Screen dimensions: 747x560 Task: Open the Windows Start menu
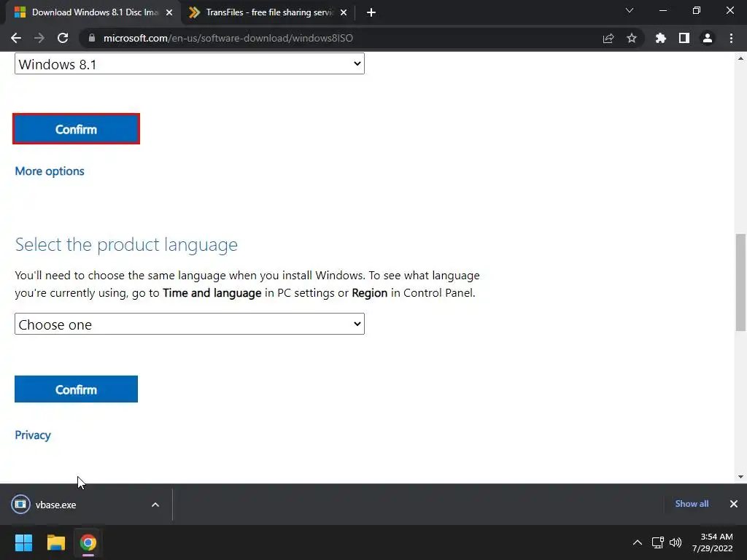[23, 542]
